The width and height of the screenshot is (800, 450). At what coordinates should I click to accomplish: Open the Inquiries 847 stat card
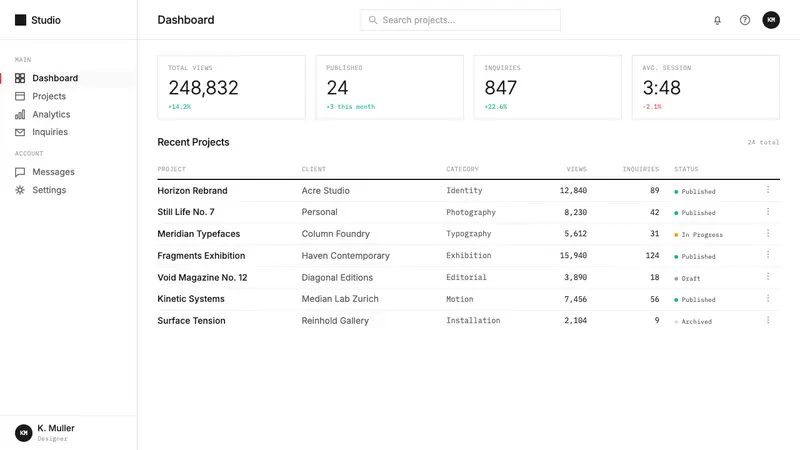[x=548, y=87]
